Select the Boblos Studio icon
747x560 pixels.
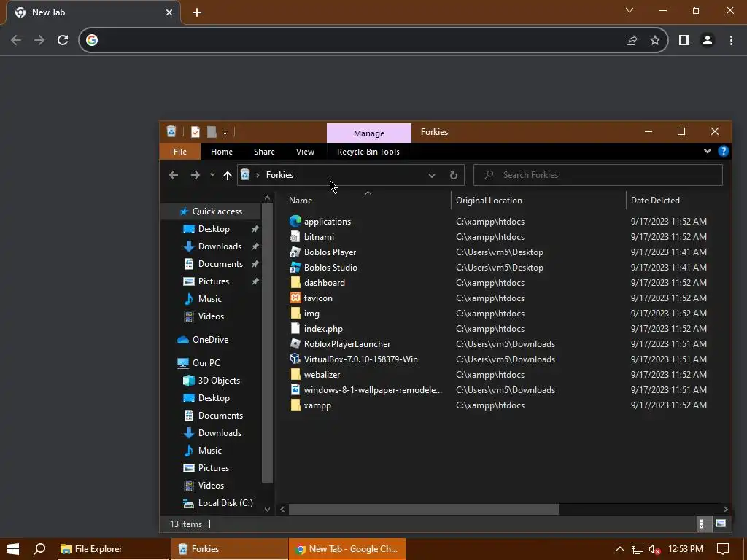click(295, 267)
